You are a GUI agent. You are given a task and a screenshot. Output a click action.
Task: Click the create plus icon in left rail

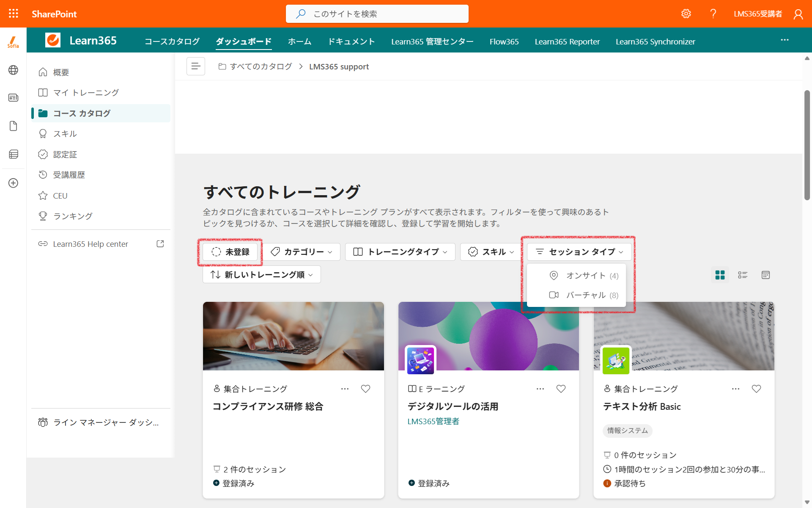point(13,183)
